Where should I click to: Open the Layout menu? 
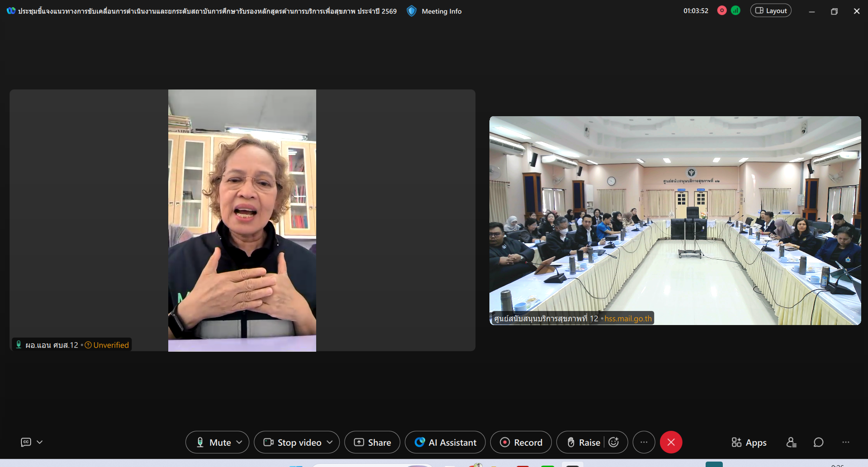pos(771,10)
